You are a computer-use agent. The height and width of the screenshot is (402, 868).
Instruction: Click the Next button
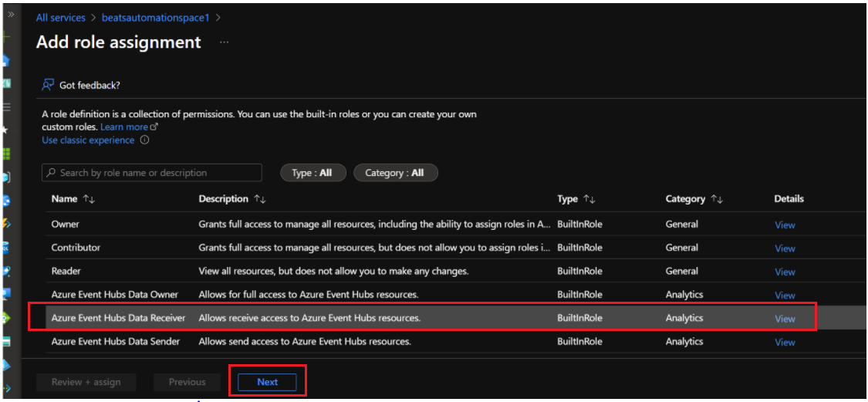coord(267,382)
